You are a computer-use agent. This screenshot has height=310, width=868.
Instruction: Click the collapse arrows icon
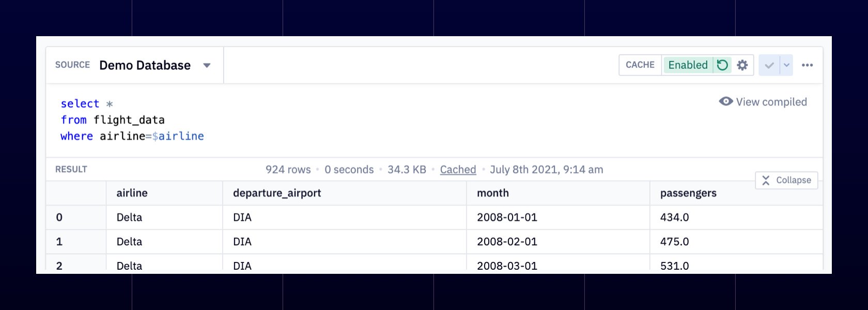pyautogui.click(x=766, y=180)
